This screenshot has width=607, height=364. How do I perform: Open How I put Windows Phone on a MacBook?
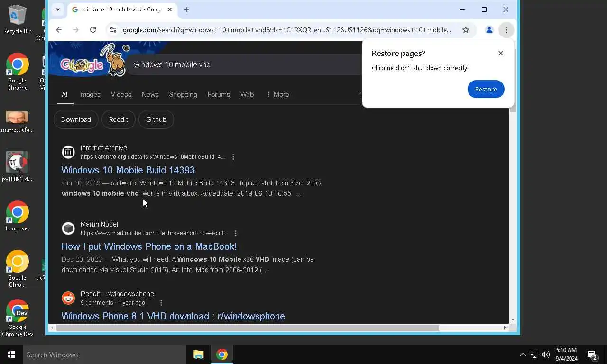point(149,246)
